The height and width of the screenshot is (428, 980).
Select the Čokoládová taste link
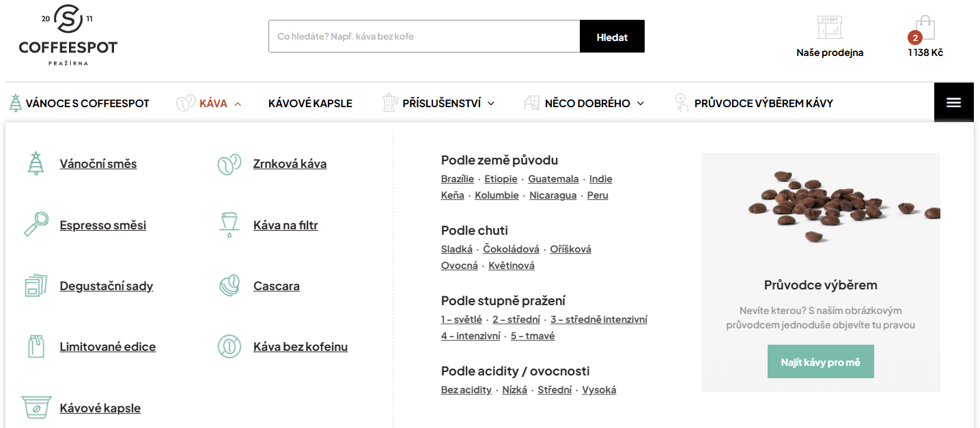point(511,249)
